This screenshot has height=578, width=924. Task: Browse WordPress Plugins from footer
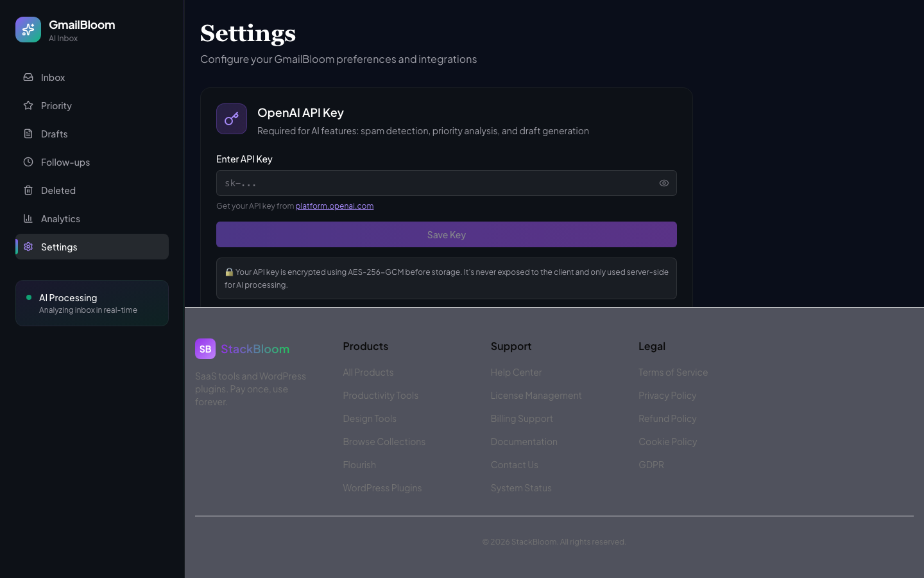click(x=382, y=487)
